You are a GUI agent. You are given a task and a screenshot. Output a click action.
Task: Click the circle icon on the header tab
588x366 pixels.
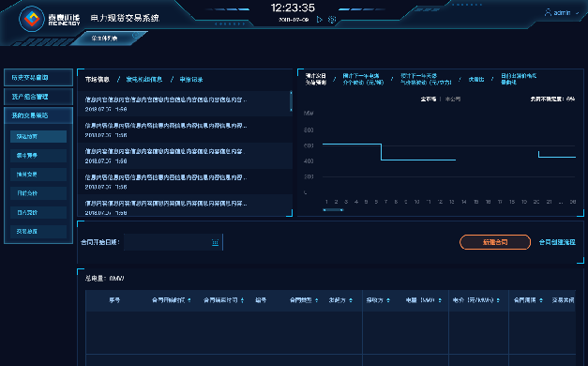135,36
